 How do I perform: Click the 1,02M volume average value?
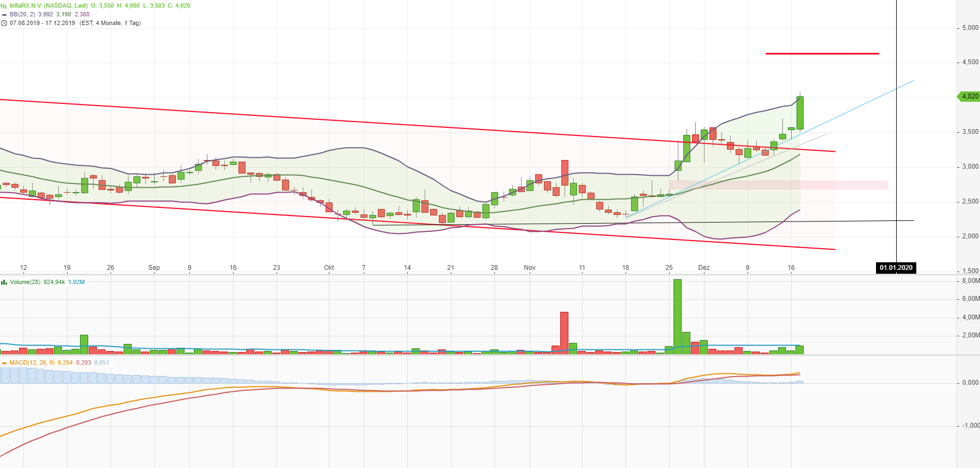77,282
